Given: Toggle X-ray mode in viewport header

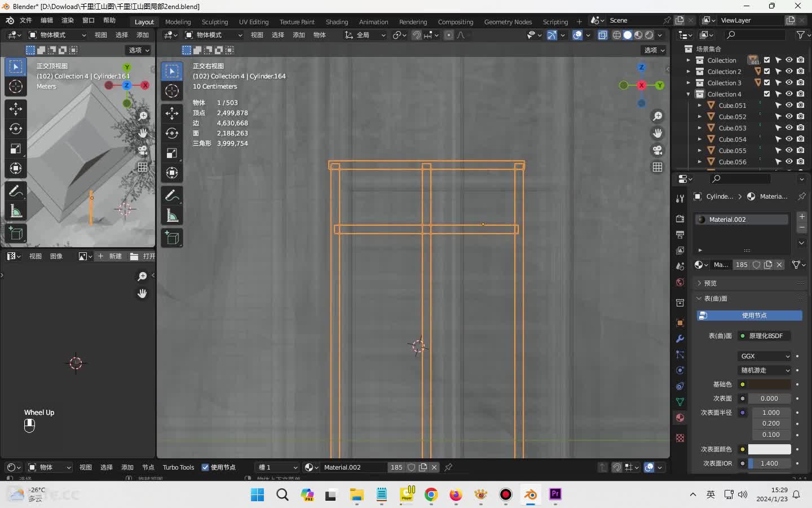Looking at the screenshot, I should [602, 35].
